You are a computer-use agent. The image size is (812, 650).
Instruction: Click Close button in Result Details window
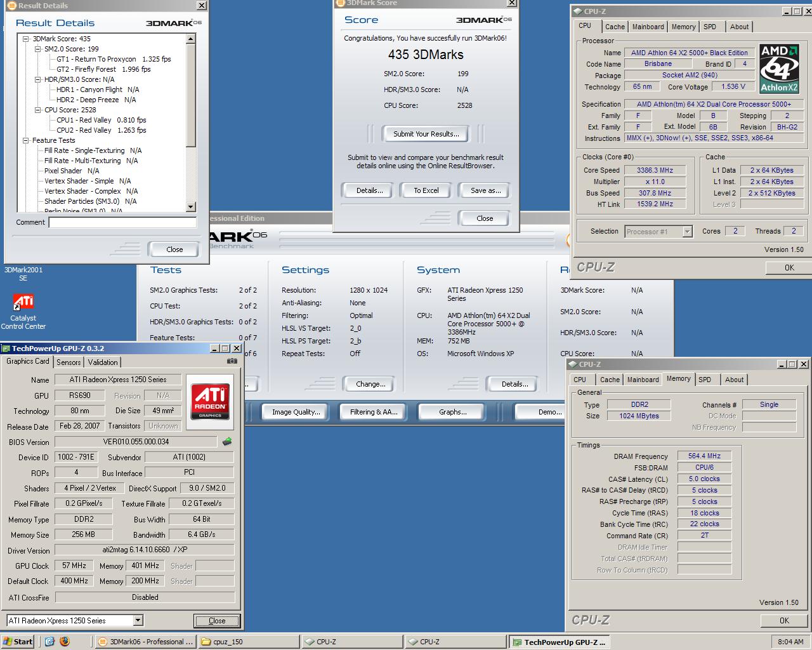174,249
